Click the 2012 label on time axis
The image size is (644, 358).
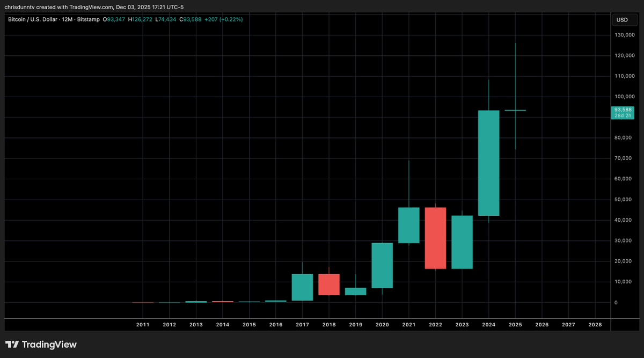click(169, 324)
